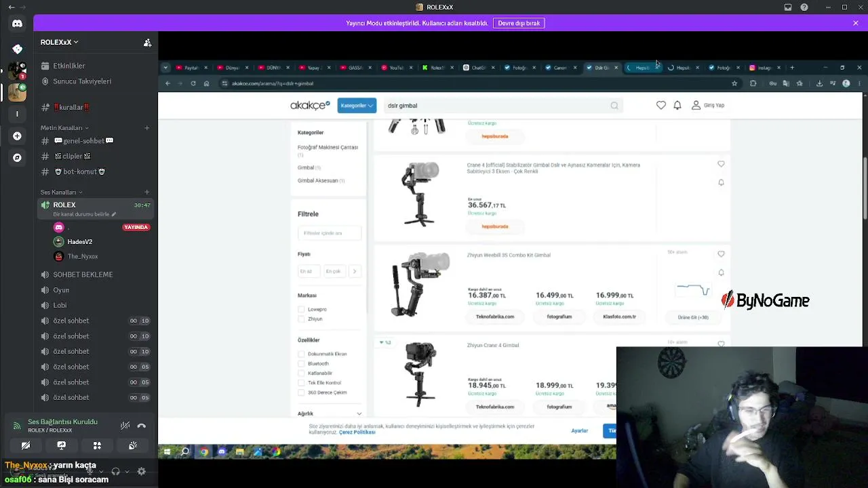Click the browser back arrow
The width and height of the screenshot is (868, 488).
[167, 83]
